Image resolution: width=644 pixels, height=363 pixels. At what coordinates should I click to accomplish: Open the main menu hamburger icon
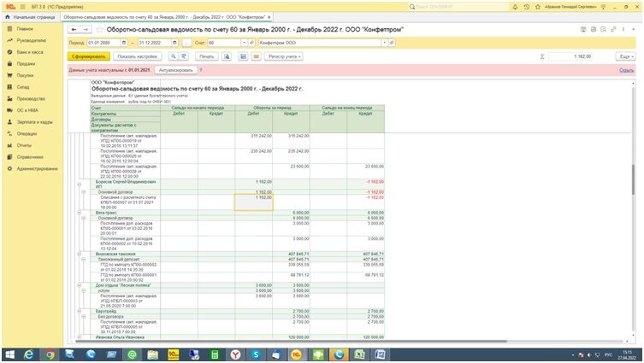[x=22, y=7]
